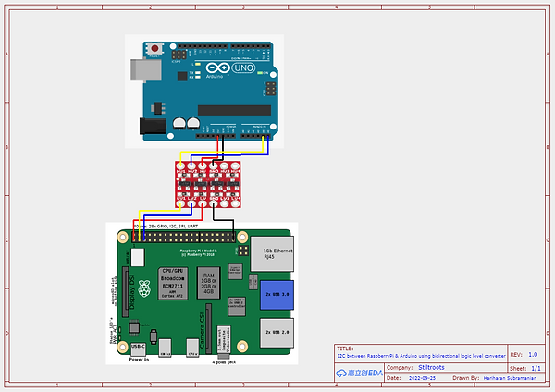The height and width of the screenshot is (392, 555).
Task: Select the date value '2022-09-25'
Action: pyautogui.click(x=423, y=378)
